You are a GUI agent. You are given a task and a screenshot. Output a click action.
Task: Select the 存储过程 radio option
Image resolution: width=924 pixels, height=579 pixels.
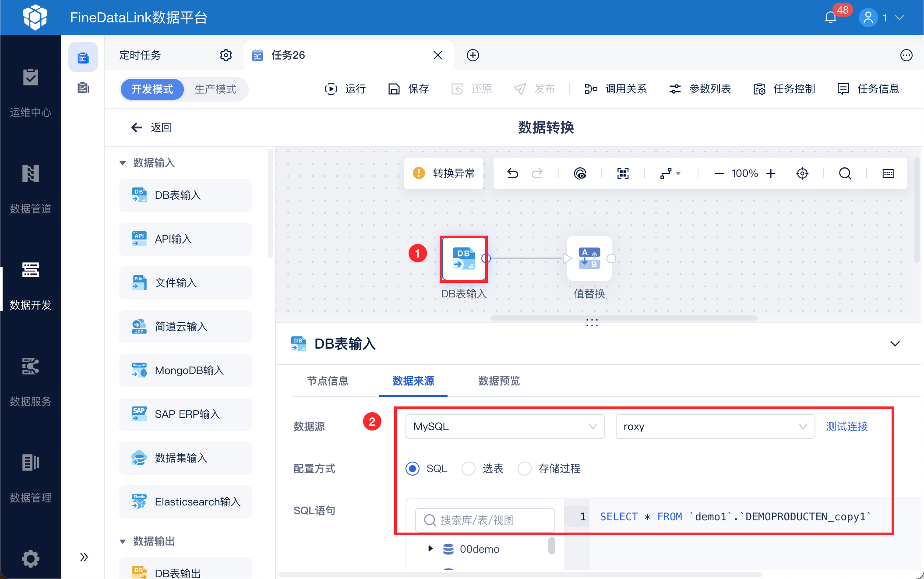(524, 469)
